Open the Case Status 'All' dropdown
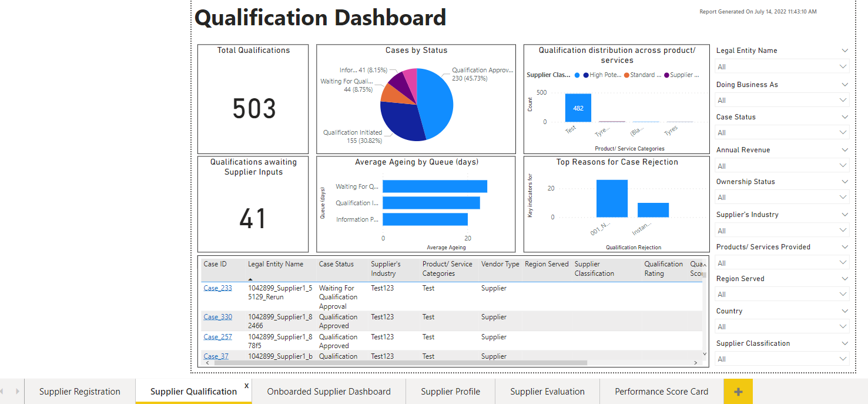 [782, 133]
